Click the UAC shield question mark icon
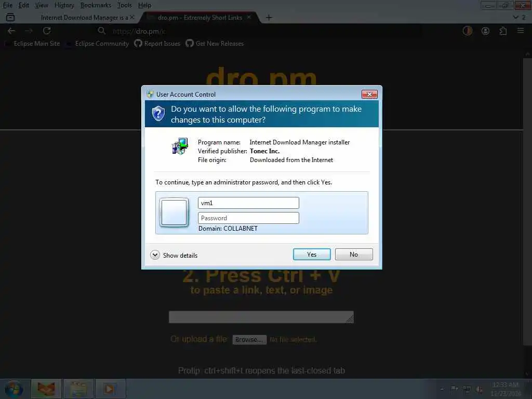 [x=158, y=113]
